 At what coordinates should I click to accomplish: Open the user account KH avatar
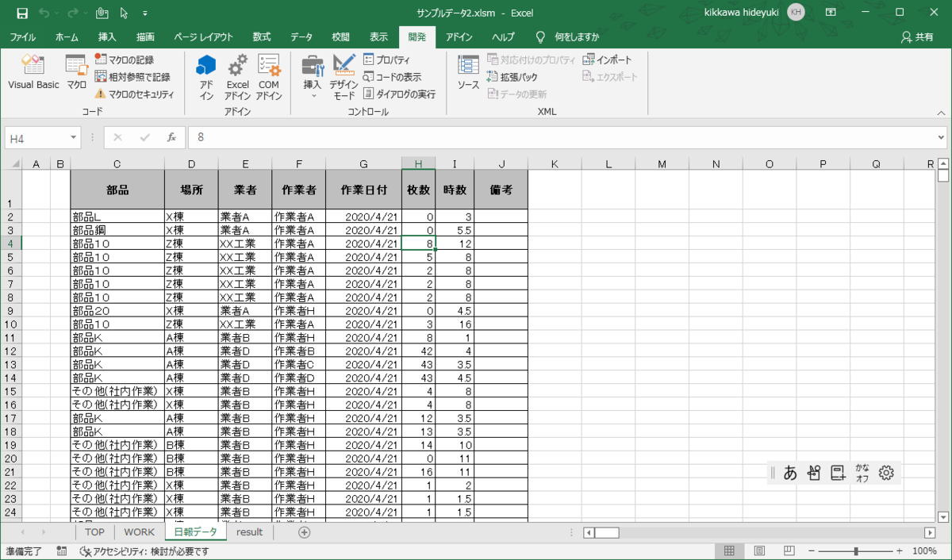(x=797, y=13)
